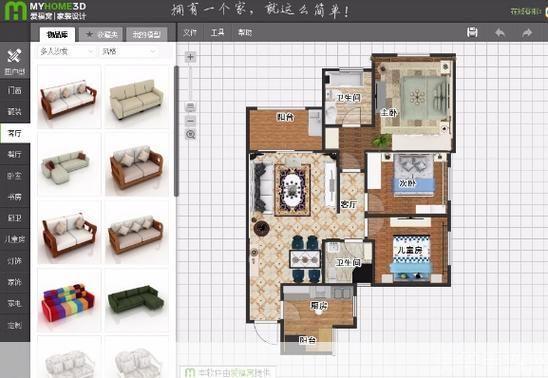The width and height of the screenshot is (548, 378).
Task: Select 儿童房 in the left sidebar
Action: [15, 239]
